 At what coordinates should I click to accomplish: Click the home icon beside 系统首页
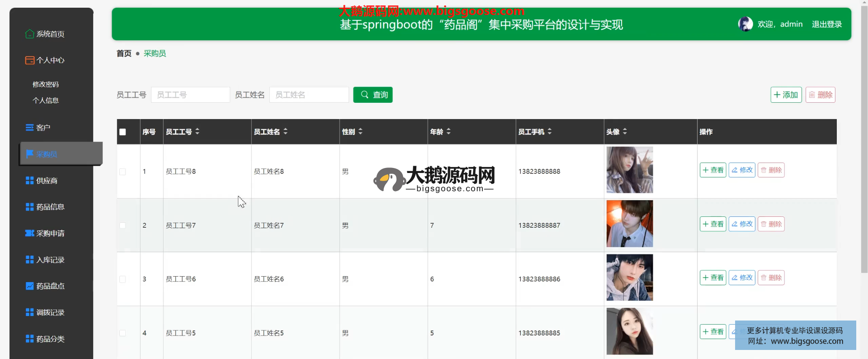click(x=29, y=34)
